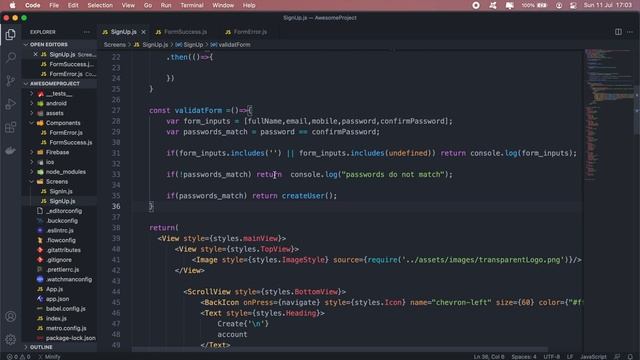Open the Apple menu
Image resolution: width=640 pixels, height=360 pixels.
(x=13, y=5)
